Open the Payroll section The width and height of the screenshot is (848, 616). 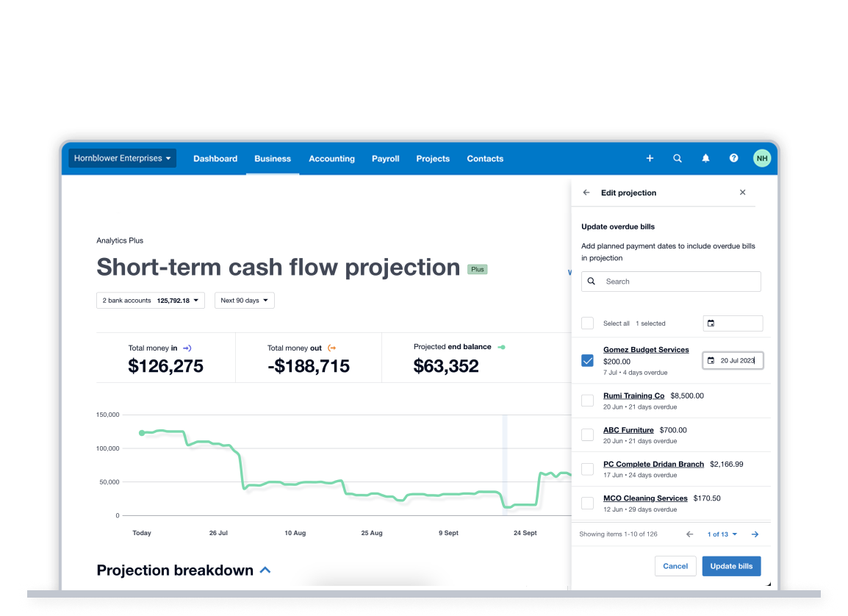385,158
